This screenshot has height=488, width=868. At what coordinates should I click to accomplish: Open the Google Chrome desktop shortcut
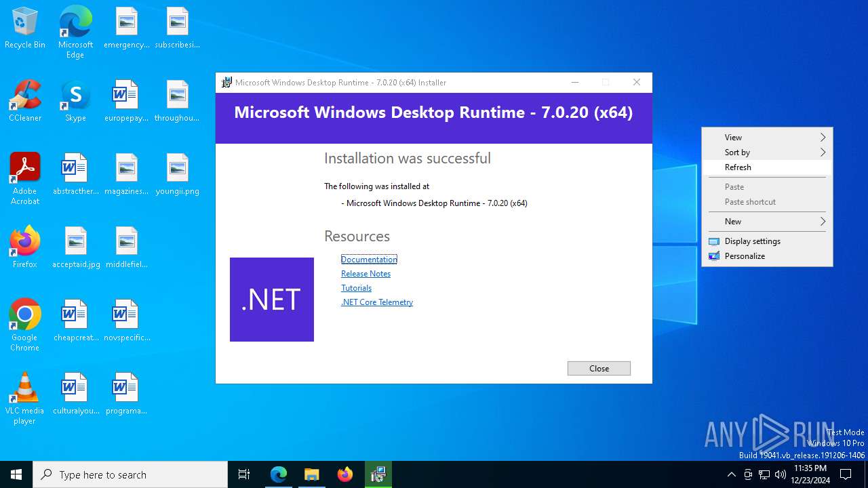[25, 325]
